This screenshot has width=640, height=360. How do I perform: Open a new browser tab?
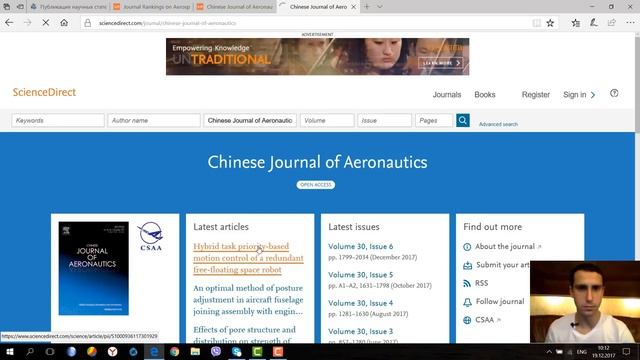point(367,7)
